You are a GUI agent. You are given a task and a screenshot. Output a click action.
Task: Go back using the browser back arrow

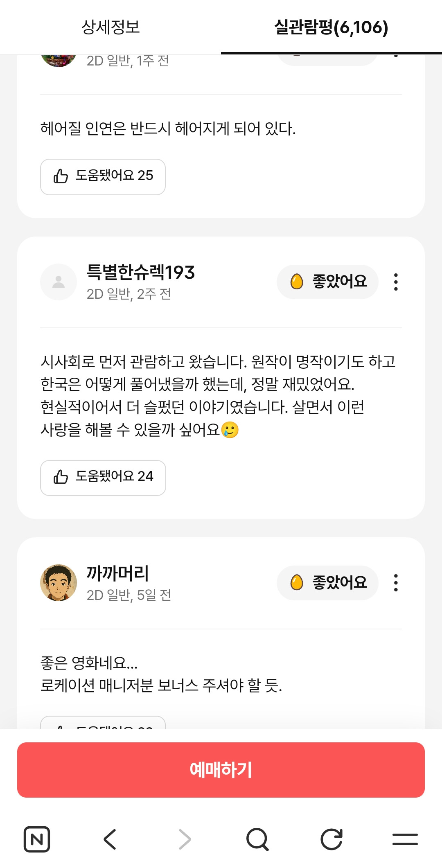point(110,839)
